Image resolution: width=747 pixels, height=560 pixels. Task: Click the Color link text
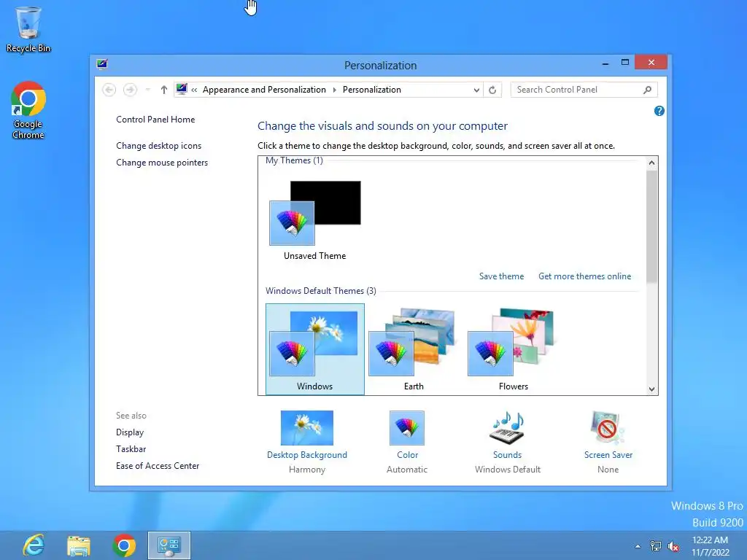tap(407, 455)
